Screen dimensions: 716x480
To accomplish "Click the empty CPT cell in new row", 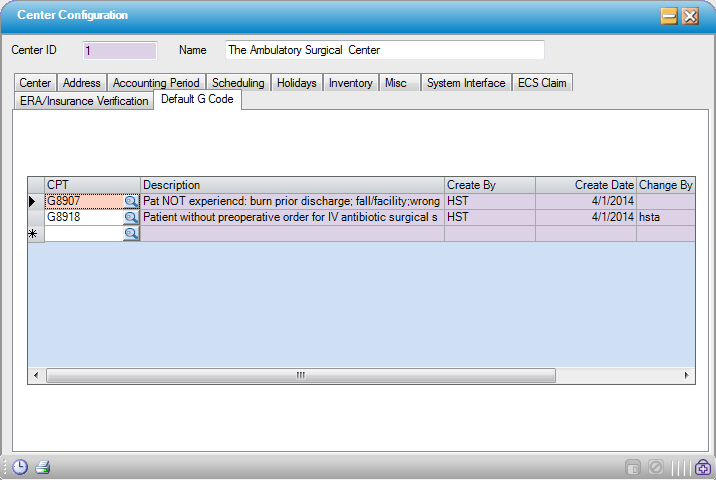I will pos(84,233).
